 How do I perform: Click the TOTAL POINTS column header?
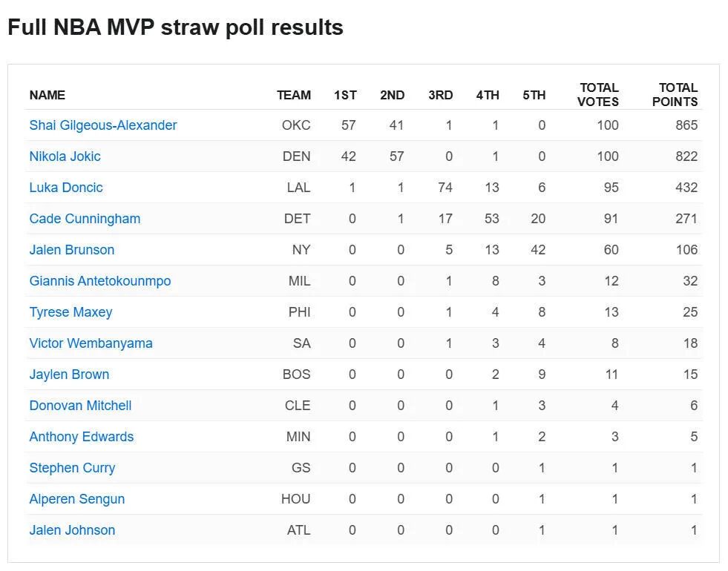[675, 95]
